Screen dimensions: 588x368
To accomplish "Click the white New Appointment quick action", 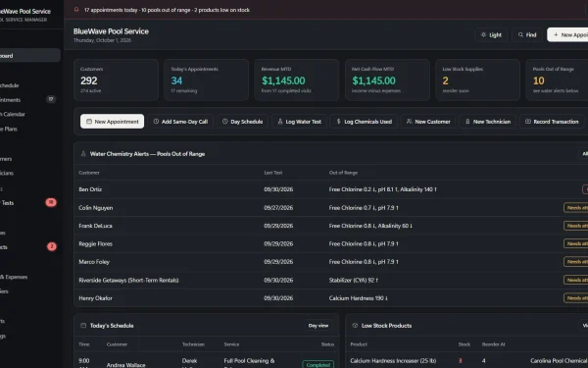I will [x=112, y=122].
